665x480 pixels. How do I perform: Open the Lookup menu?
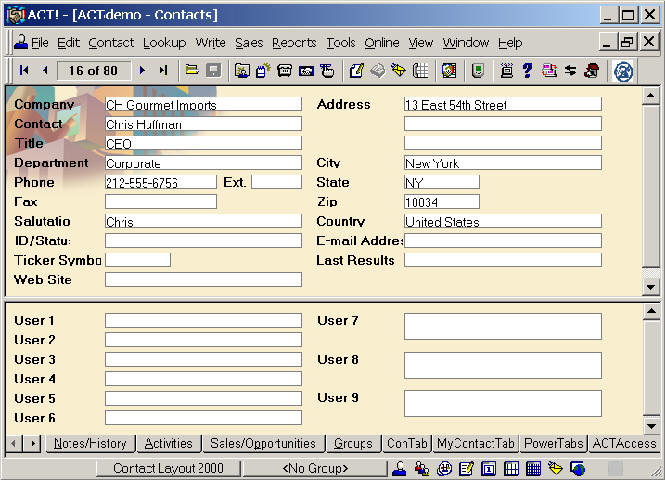tap(165, 43)
